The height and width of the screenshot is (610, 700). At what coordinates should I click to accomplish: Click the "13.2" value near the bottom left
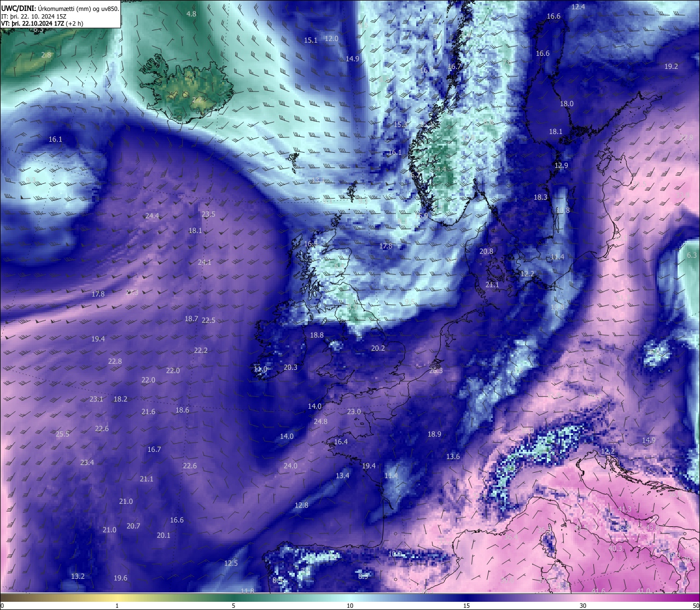coord(78,576)
